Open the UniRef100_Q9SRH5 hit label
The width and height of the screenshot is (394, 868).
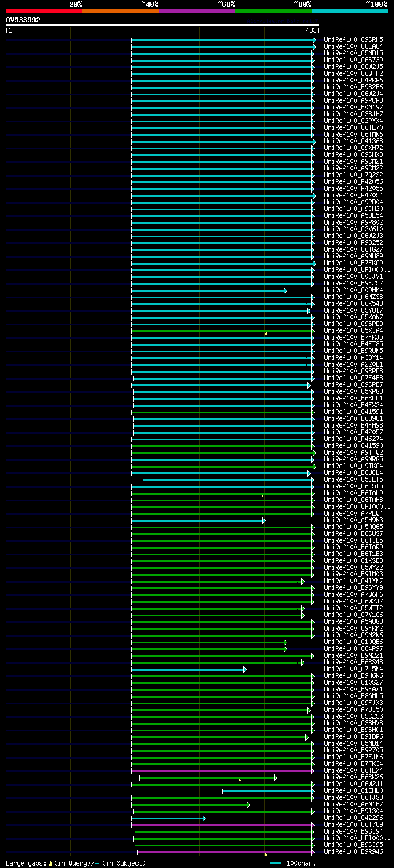353,39
